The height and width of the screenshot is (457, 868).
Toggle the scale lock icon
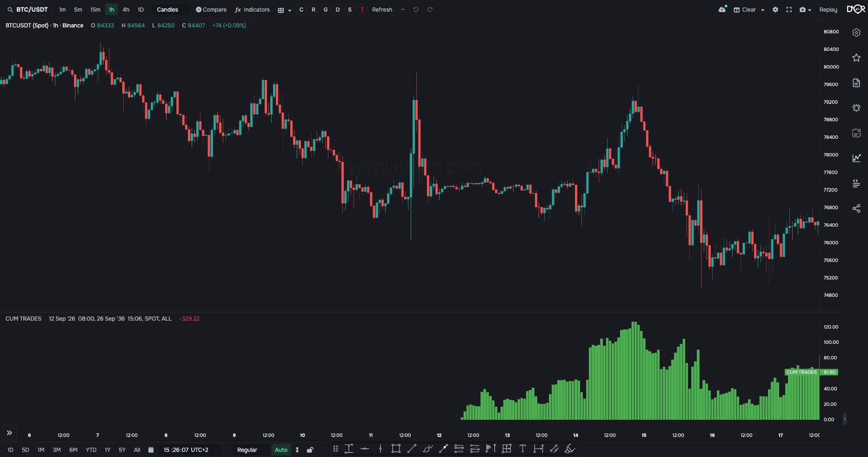[x=310, y=450]
